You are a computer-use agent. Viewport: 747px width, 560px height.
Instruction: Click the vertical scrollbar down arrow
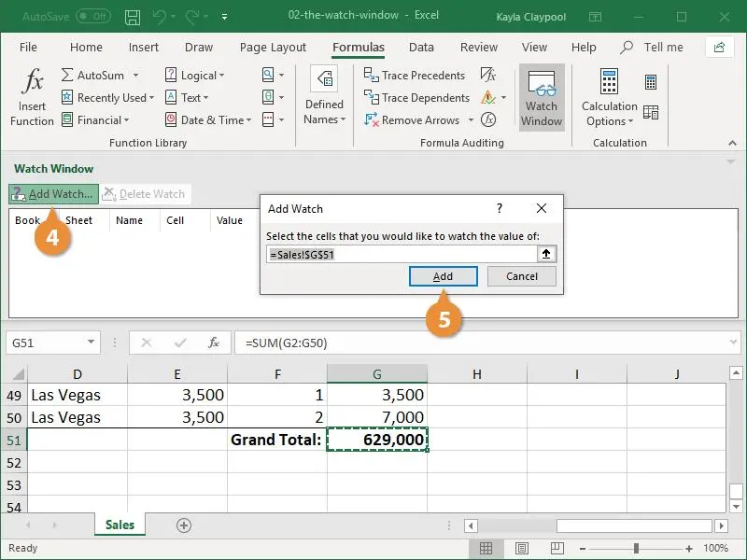click(736, 507)
